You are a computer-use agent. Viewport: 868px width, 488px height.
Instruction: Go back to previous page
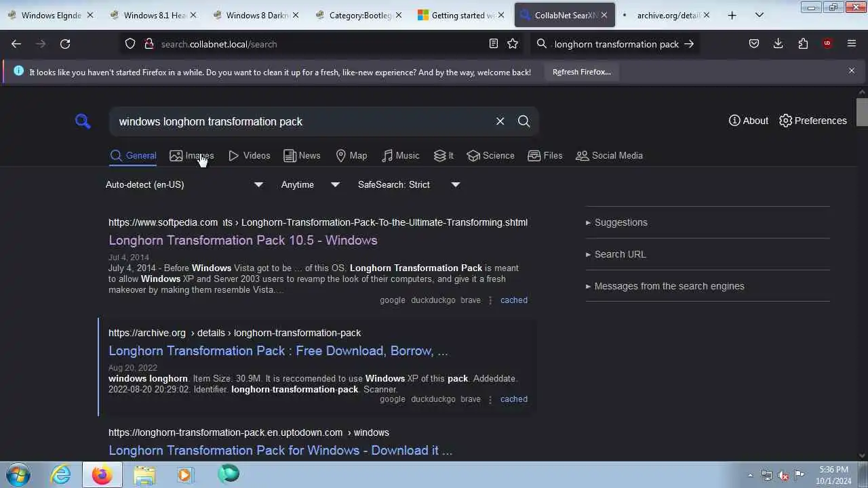click(x=16, y=44)
